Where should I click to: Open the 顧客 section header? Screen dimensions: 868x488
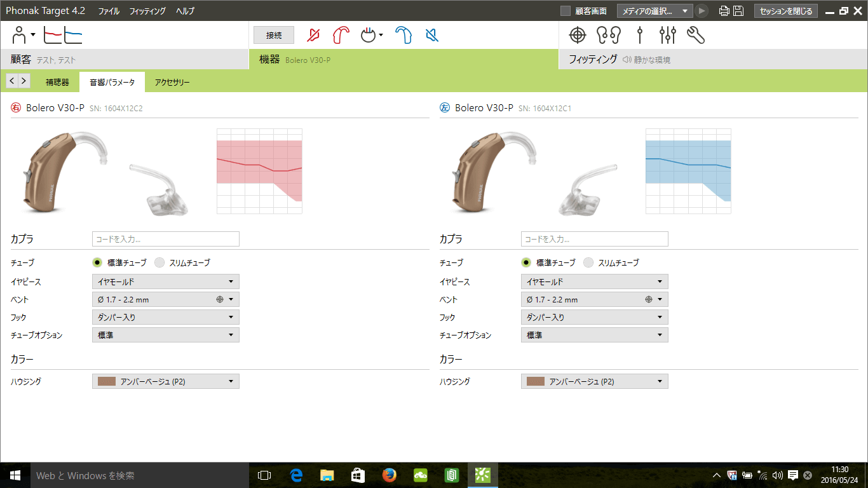124,59
